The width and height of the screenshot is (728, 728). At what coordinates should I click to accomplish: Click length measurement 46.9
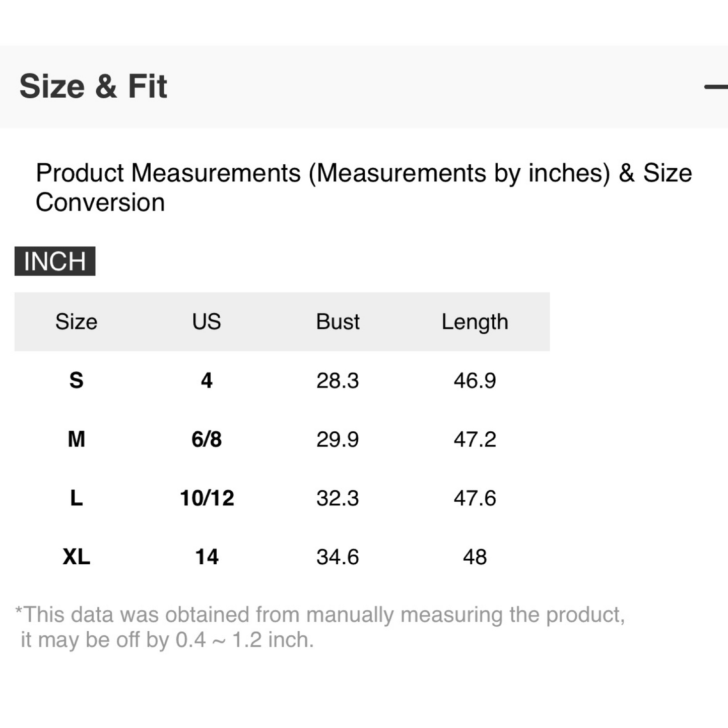tap(475, 380)
